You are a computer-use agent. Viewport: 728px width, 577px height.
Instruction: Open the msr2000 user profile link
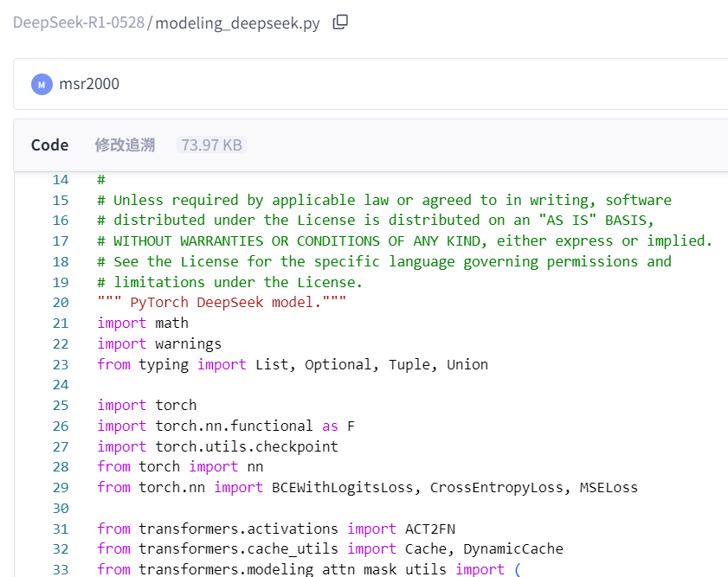(89, 84)
